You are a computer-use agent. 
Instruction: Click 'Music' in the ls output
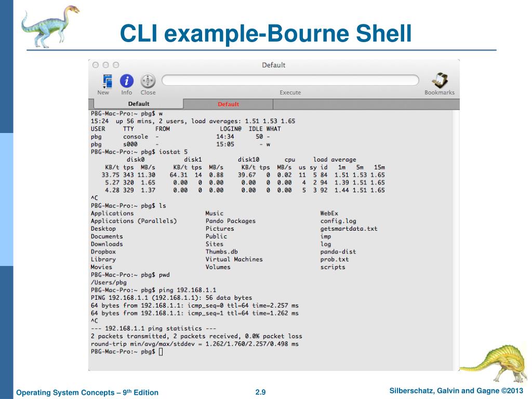click(x=215, y=214)
